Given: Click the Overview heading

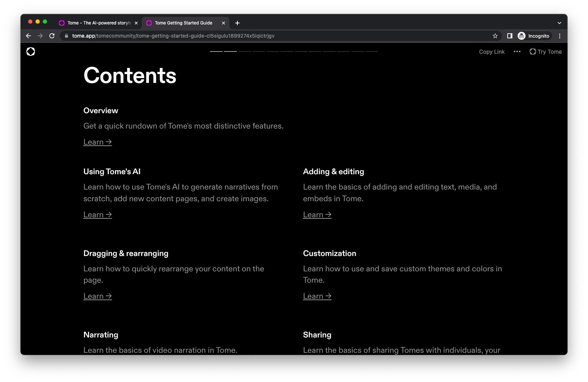Looking at the screenshot, I should click(101, 111).
